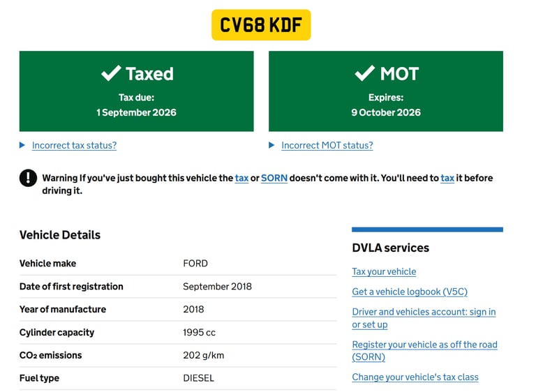
Task: Click the checkmark icon beside MOT
Action: pyautogui.click(x=364, y=73)
